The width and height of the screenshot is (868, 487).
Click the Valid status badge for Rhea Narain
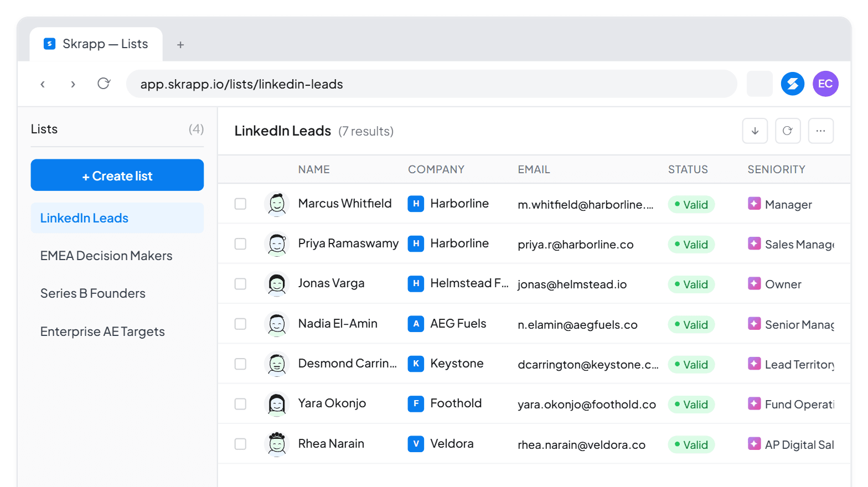coord(691,444)
